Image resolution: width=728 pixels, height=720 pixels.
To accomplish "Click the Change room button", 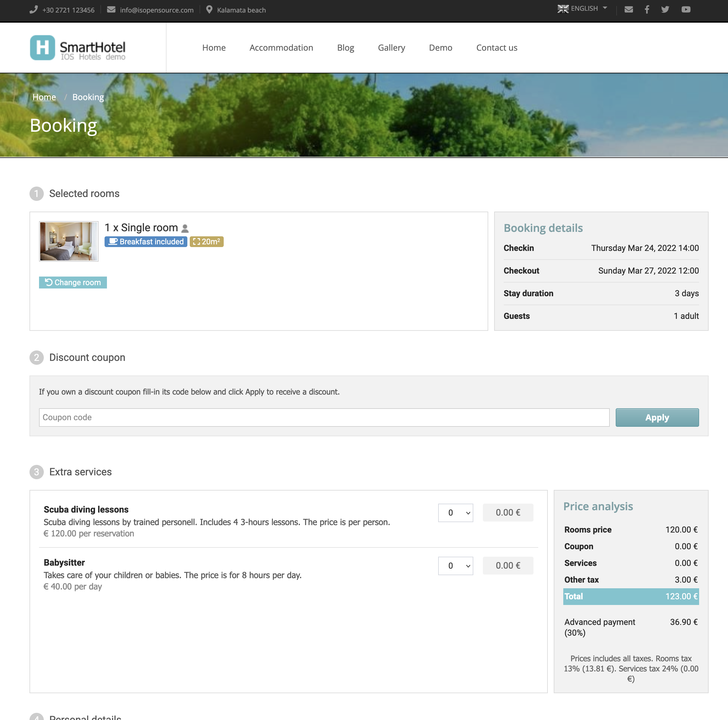I will [x=73, y=282].
